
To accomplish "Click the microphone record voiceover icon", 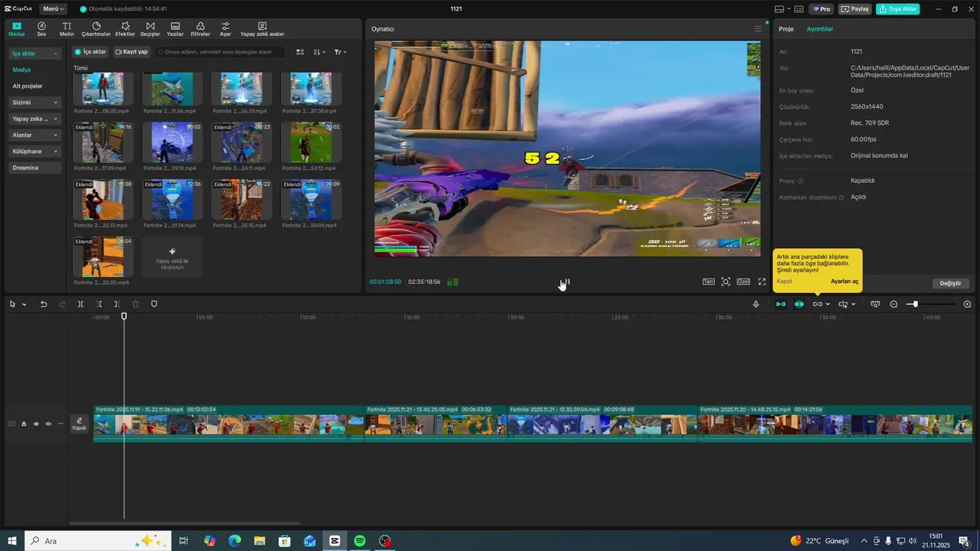I will tap(756, 304).
